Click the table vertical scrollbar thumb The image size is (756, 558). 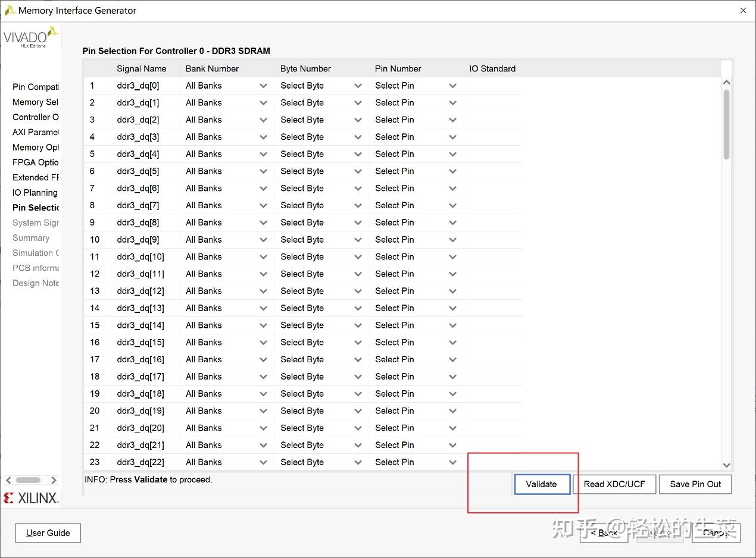tap(726, 124)
